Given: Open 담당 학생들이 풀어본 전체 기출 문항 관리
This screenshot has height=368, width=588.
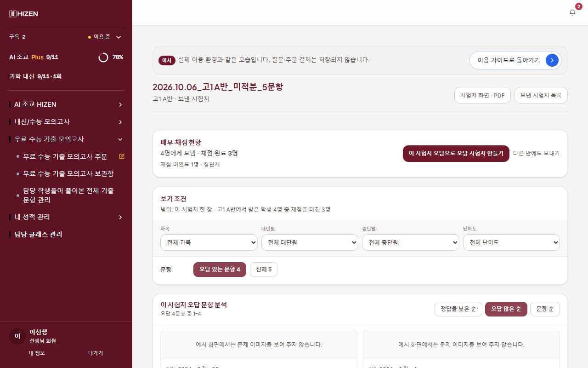Looking at the screenshot, I should (x=68, y=195).
